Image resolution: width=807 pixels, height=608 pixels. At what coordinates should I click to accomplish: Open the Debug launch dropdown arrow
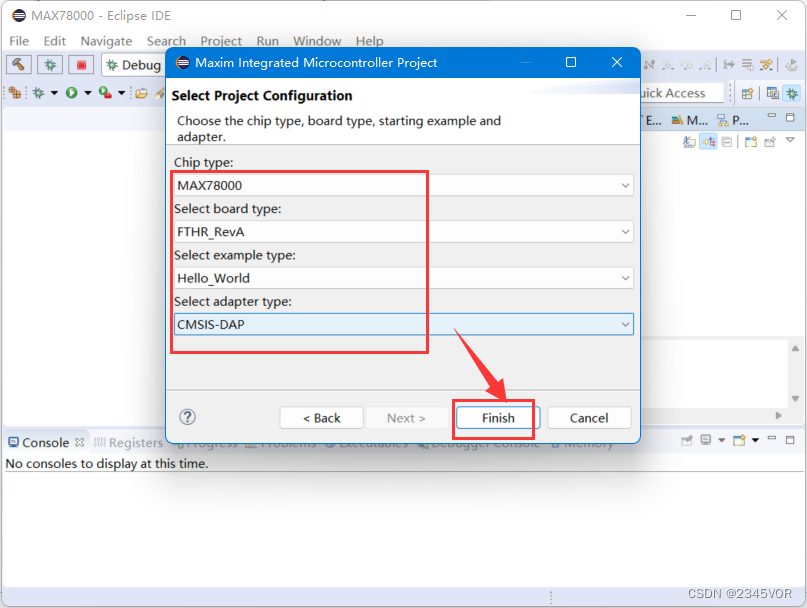[54, 93]
